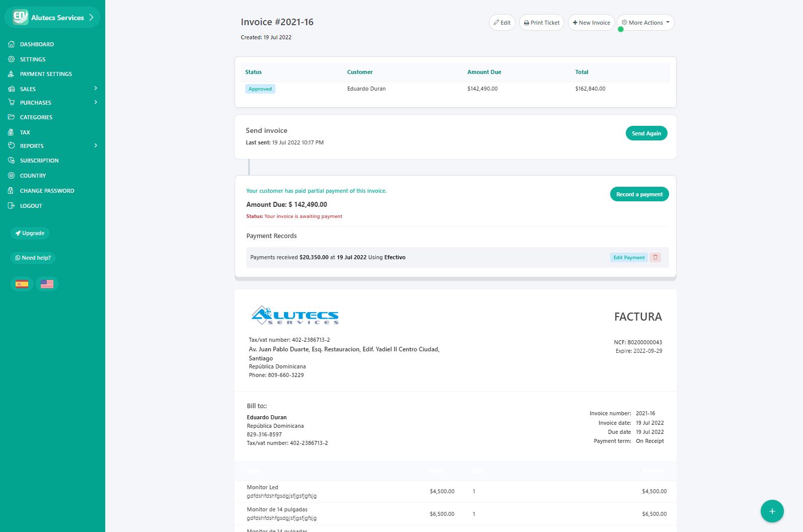Switch language with the Spanish flag
This screenshot has height=532, width=803.
[22, 284]
